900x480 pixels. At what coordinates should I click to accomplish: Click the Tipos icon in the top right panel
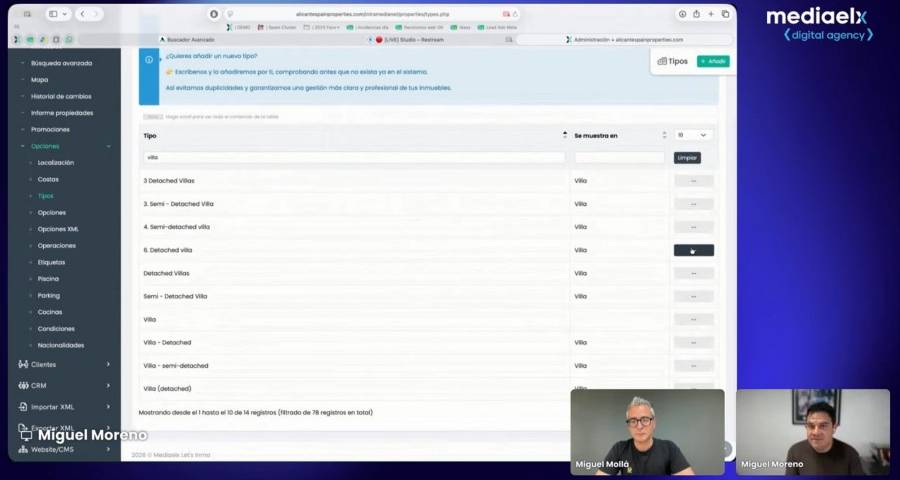[x=662, y=61]
